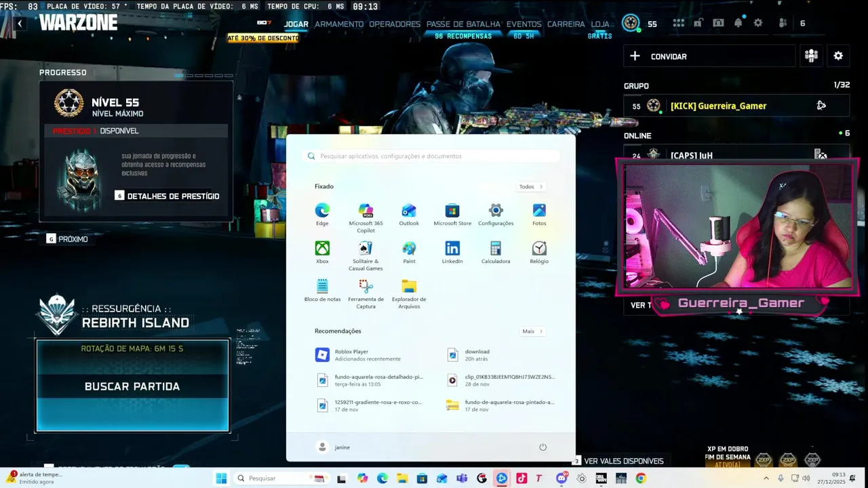The image size is (868, 488).
Task: Open Paint from pinned apps
Action: [409, 252]
